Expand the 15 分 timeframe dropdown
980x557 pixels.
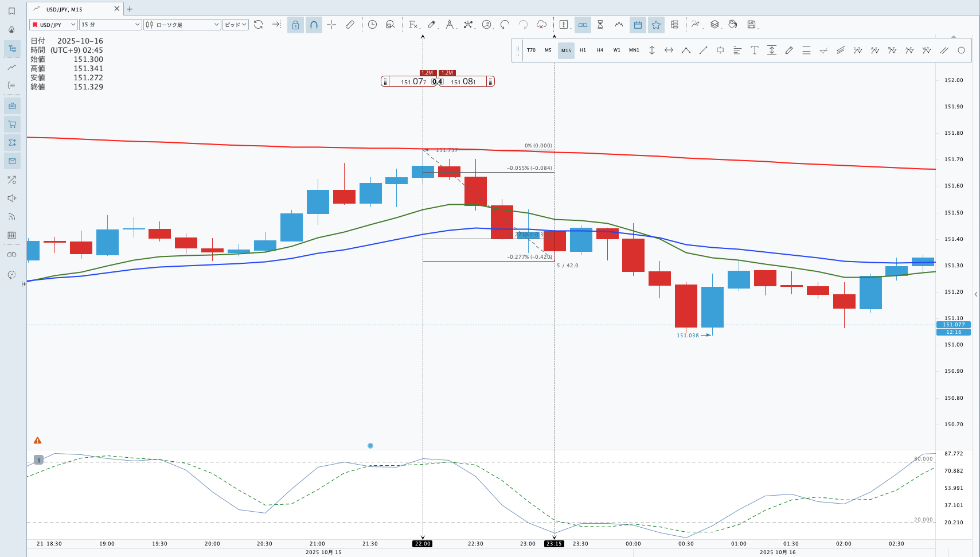110,25
